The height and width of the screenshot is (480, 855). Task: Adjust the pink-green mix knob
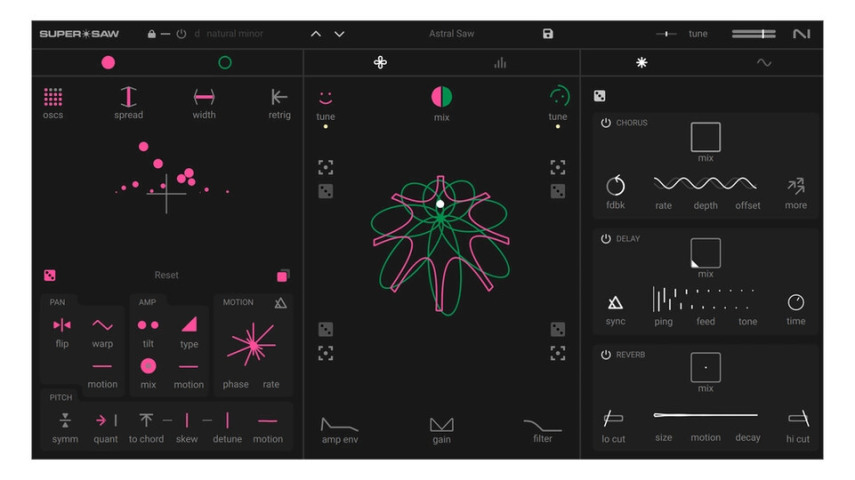[441, 97]
